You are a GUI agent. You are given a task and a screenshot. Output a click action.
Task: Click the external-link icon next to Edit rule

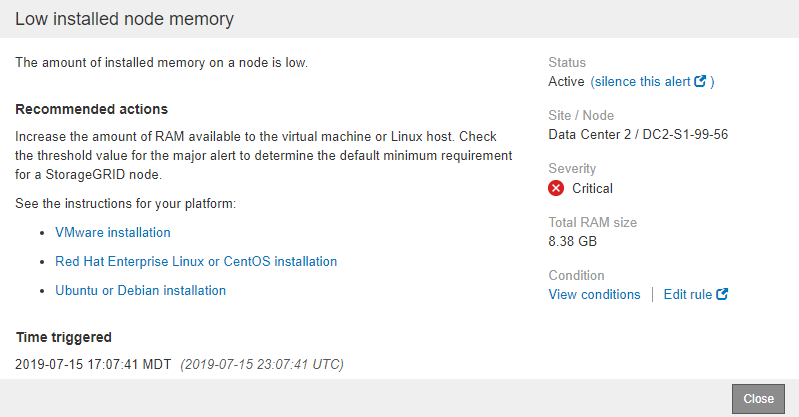pyautogui.click(x=722, y=295)
